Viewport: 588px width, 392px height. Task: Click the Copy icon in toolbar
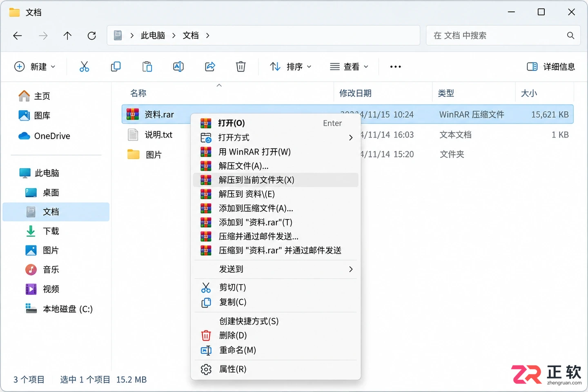(x=116, y=67)
